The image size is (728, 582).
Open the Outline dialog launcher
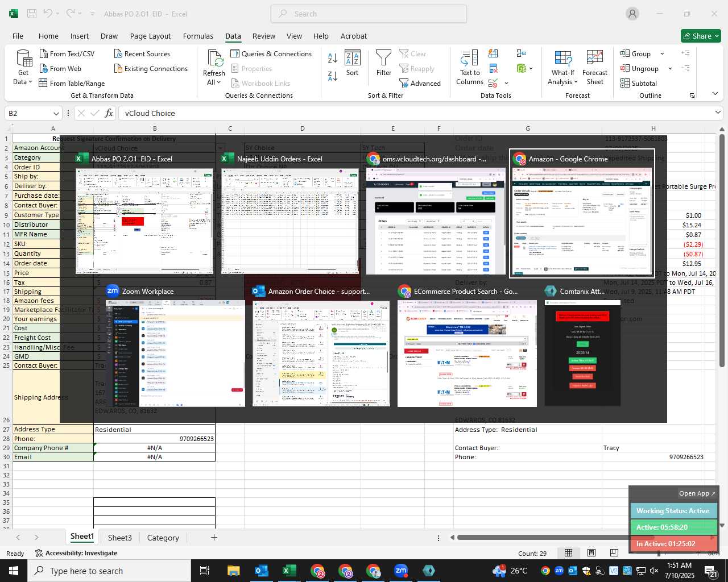click(692, 95)
